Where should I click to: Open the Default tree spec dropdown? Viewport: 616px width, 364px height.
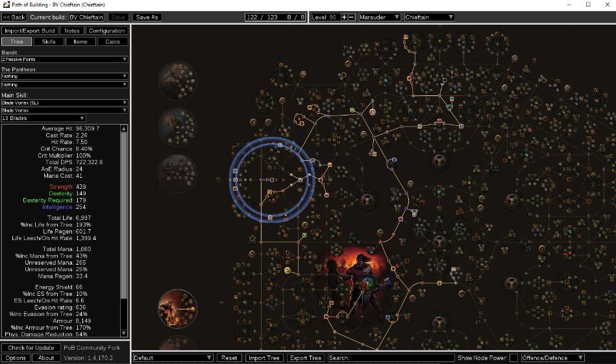pos(173,358)
